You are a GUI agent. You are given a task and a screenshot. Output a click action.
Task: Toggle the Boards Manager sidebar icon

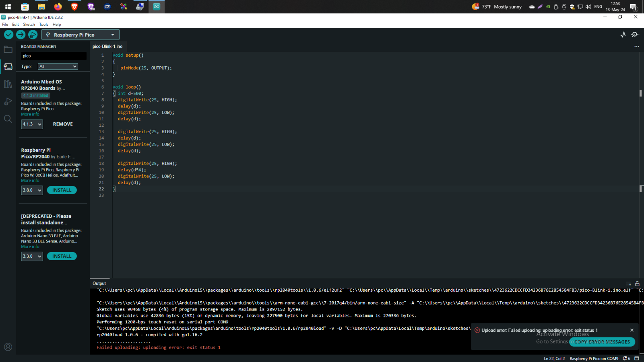[8, 67]
